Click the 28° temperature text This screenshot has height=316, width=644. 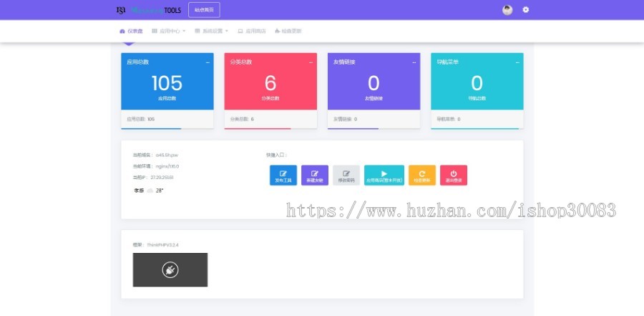pyautogui.click(x=160, y=191)
